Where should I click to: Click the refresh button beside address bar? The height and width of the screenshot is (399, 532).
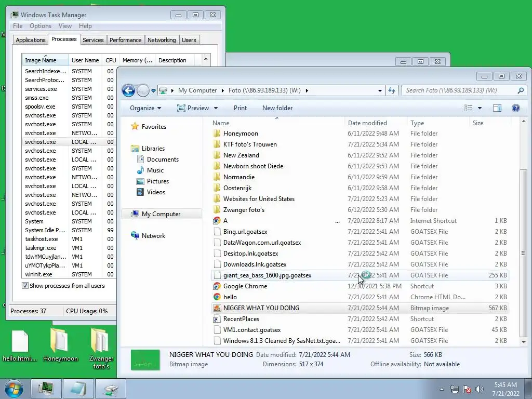[x=392, y=90]
